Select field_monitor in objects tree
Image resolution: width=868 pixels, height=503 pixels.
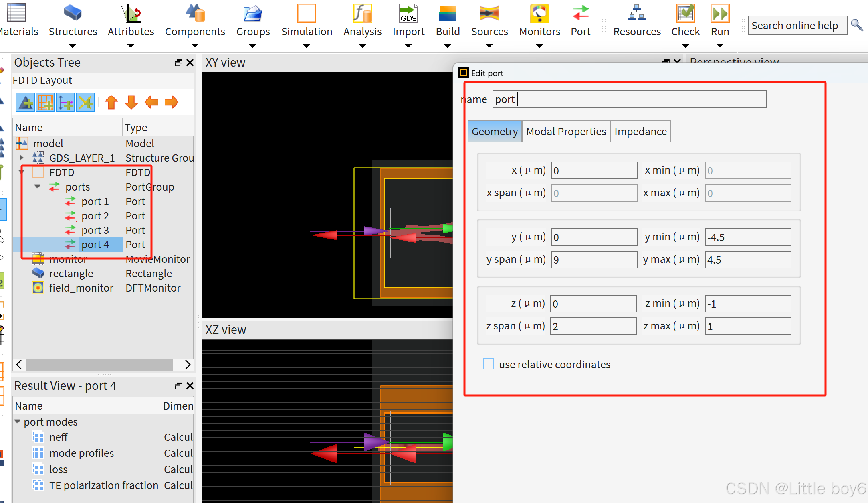click(81, 288)
